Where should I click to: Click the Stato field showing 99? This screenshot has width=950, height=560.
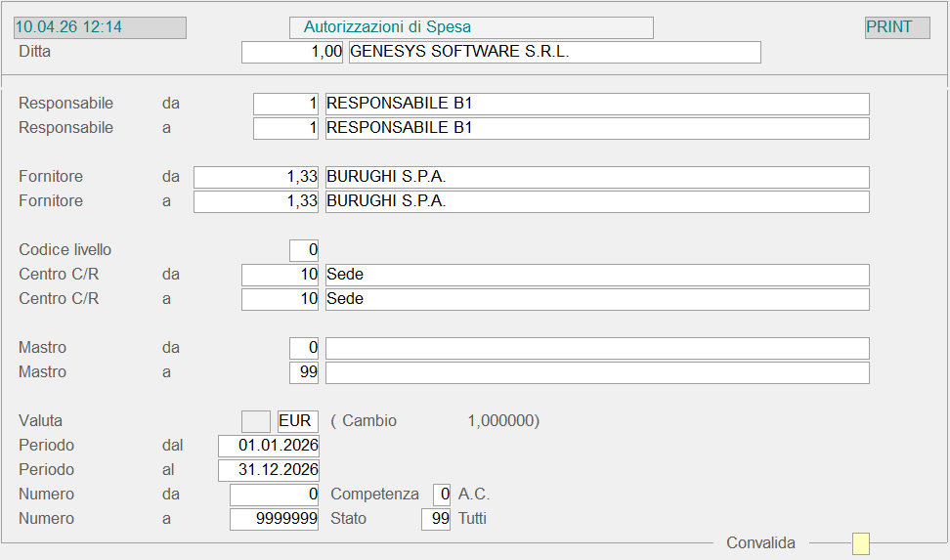coord(436,519)
